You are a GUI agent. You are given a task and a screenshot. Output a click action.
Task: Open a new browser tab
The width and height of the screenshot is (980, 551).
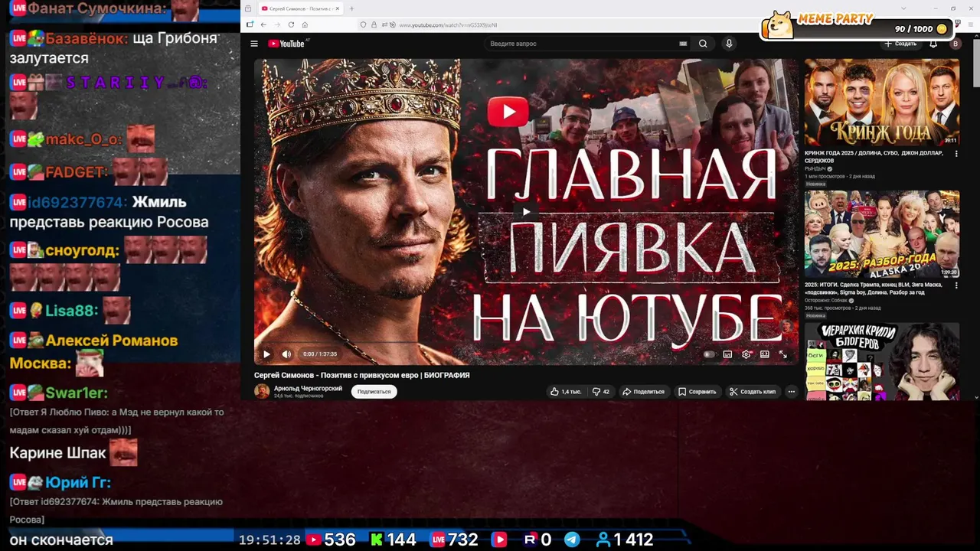point(351,8)
